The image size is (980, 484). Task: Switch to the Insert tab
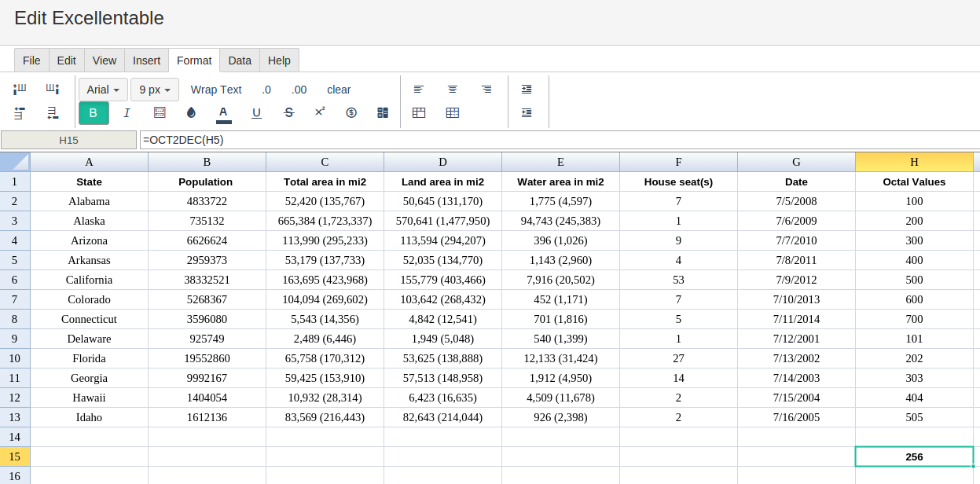(146, 60)
